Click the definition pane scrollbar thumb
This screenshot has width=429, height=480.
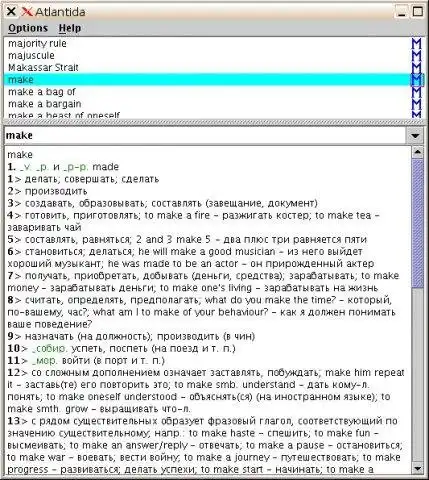pos(417,223)
